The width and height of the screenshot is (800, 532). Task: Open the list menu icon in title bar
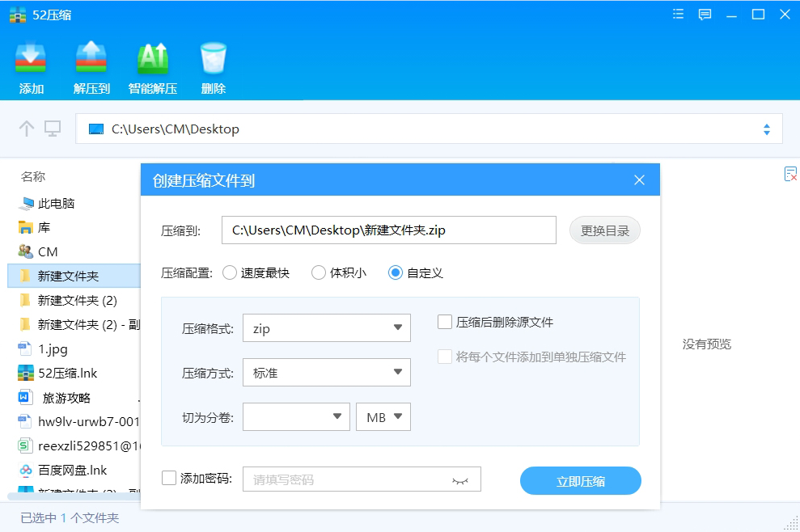pyautogui.click(x=679, y=14)
